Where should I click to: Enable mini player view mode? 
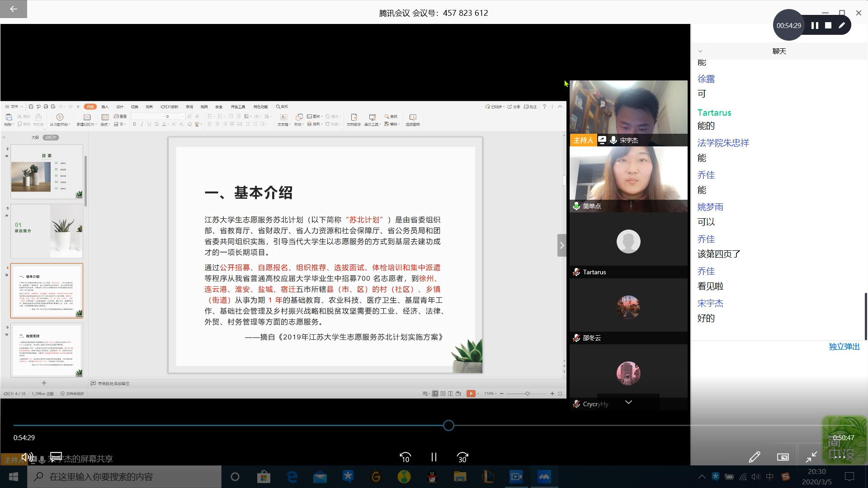[783, 457]
